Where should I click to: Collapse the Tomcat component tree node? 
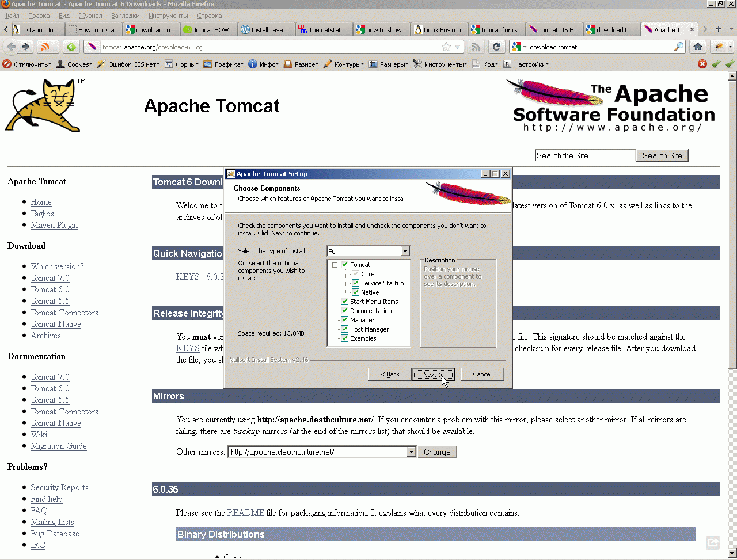click(x=335, y=265)
